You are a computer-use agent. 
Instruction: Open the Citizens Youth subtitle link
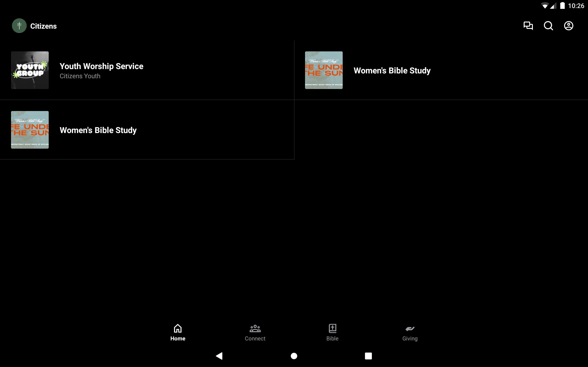(80, 76)
